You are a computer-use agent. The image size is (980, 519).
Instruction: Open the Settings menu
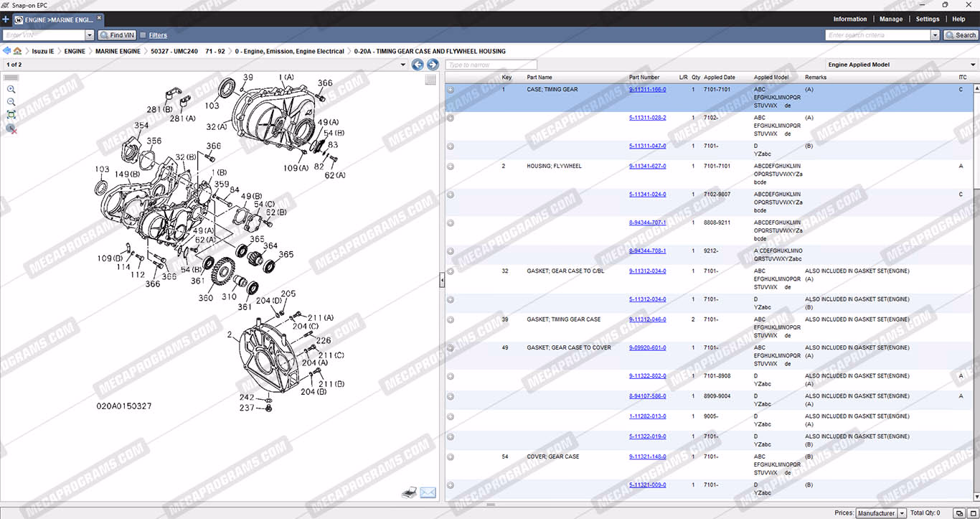point(927,19)
